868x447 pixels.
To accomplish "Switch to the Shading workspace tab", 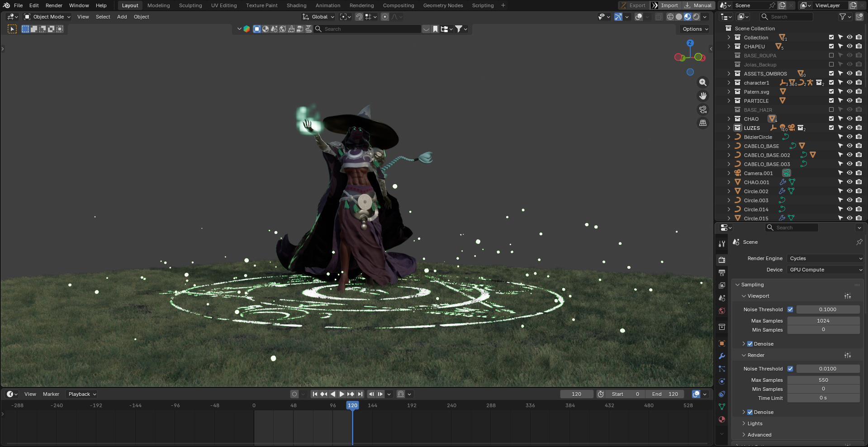I will point(296,5).
